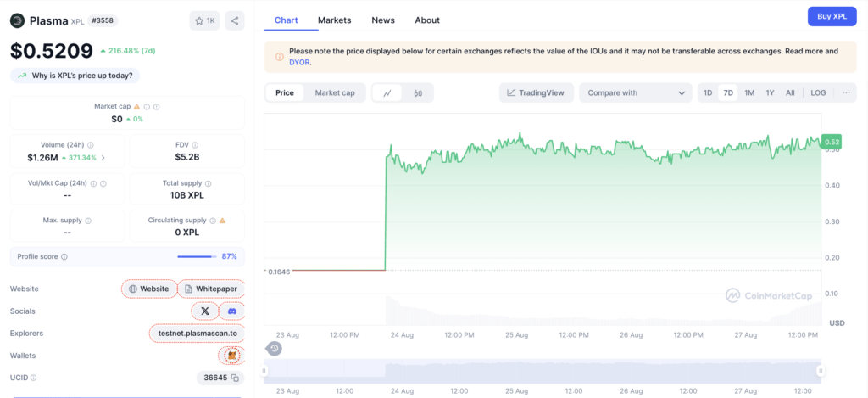
Task: Click the Plasma coin logo
Action: (18, 21)
